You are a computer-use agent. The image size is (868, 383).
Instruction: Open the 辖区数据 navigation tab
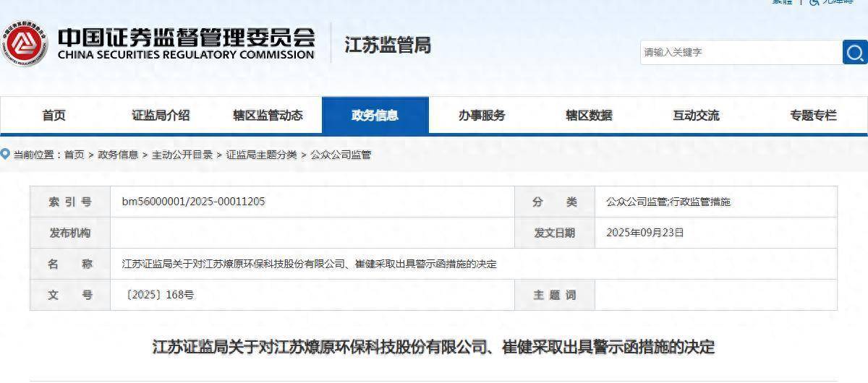pos(590,115)
